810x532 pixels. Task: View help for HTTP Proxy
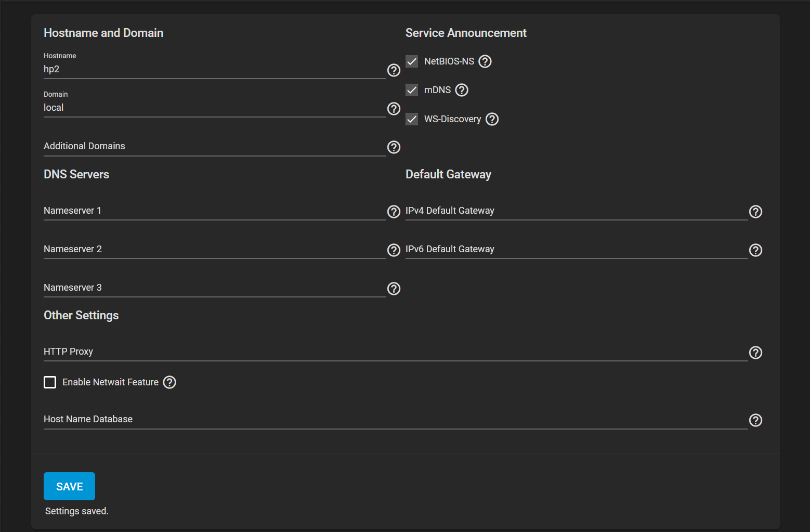pos(755,353)
